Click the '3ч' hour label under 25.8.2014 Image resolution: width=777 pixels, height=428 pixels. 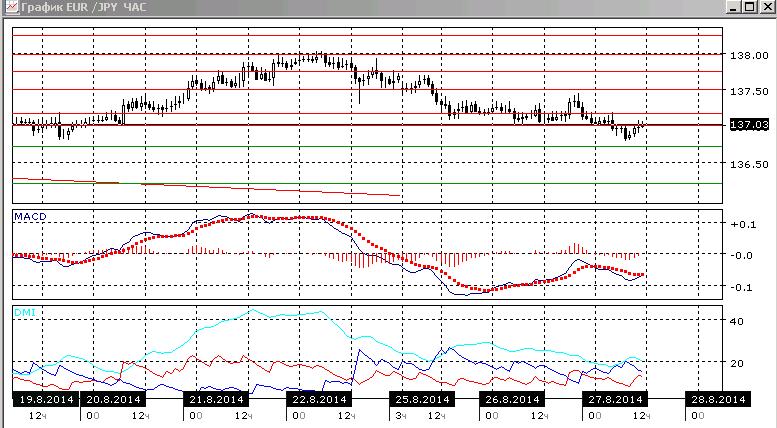point(400,415)
